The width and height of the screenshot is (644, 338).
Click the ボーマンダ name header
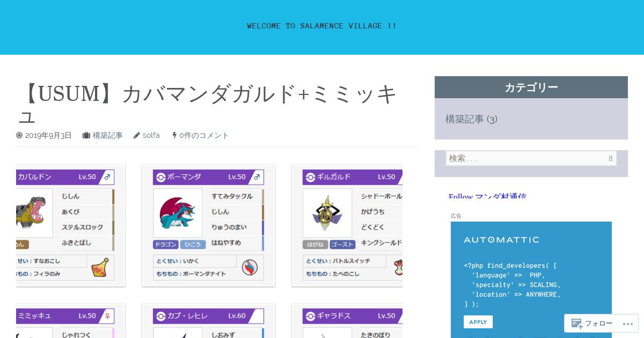pos(184,177)
